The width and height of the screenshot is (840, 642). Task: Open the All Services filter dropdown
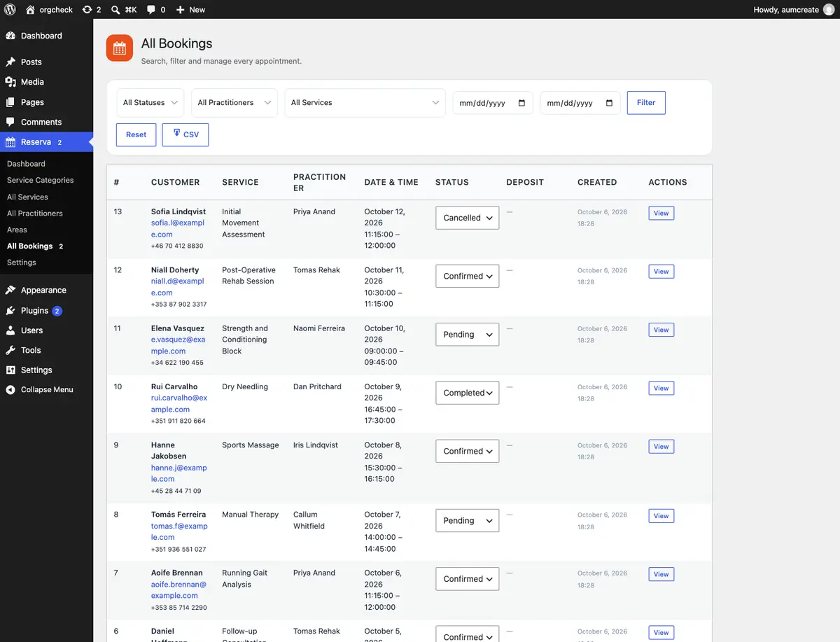coord(365,102)
